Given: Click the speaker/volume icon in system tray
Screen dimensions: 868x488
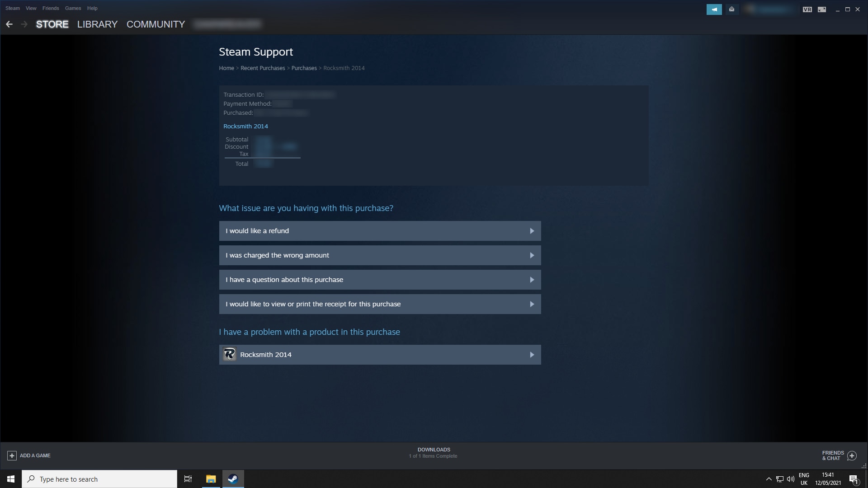Looking at the screenshot, I should (790, 479).
